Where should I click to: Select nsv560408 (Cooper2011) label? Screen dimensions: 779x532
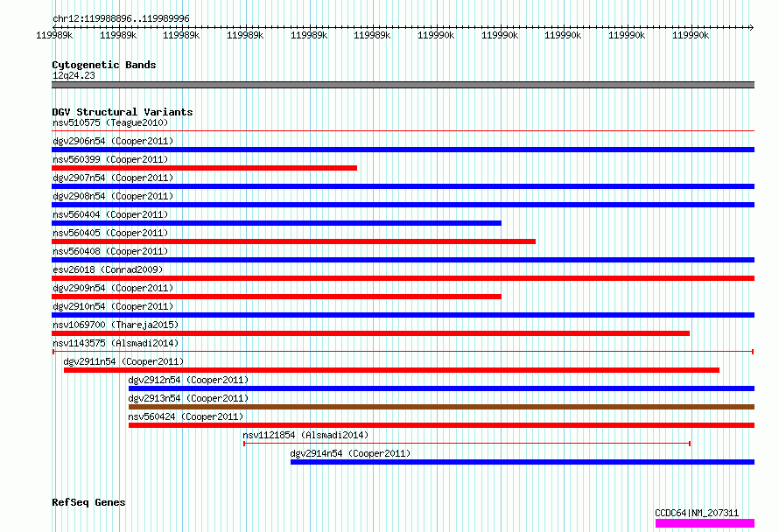(x=110, y=251)
